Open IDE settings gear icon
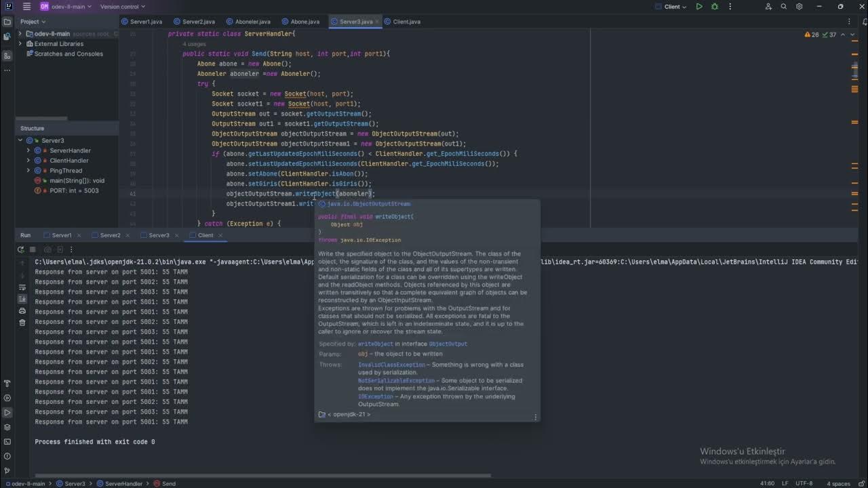This screenshot has height=488, width=868. (800, 7)
